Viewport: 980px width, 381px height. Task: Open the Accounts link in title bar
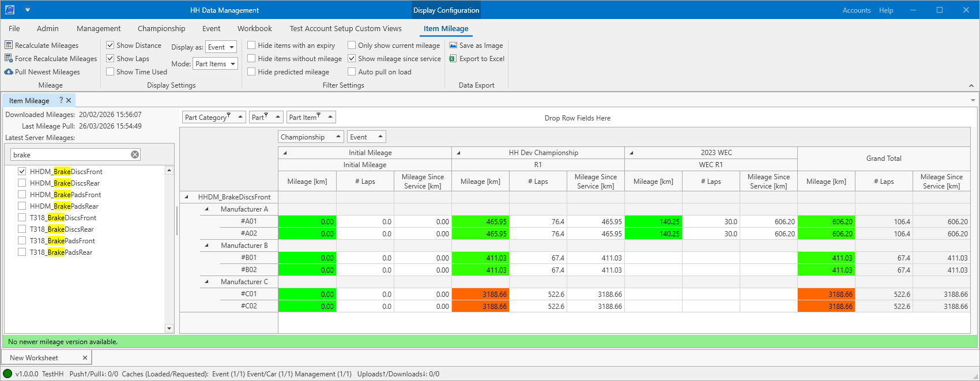856,10
